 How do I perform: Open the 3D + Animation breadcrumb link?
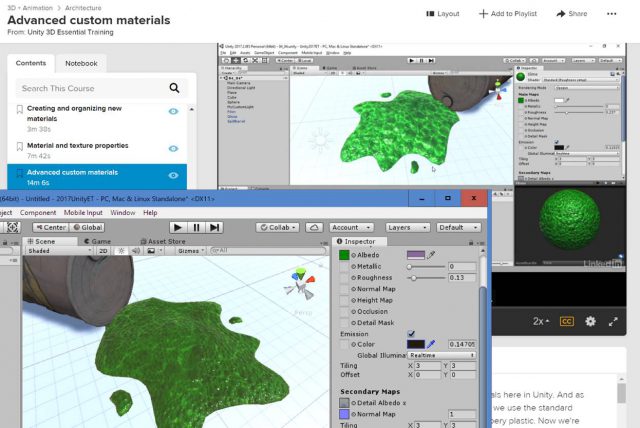coord(30,8)
